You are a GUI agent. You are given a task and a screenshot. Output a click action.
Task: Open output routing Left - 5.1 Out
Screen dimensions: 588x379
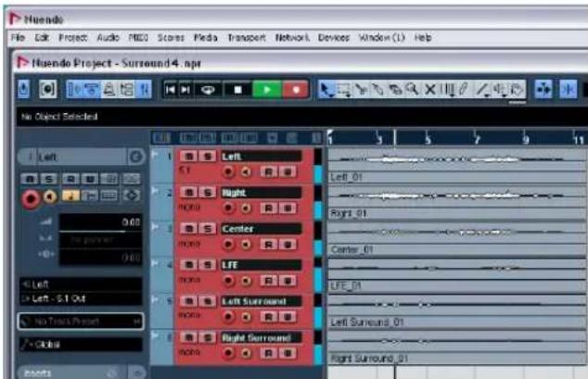(x=81, y=298)
